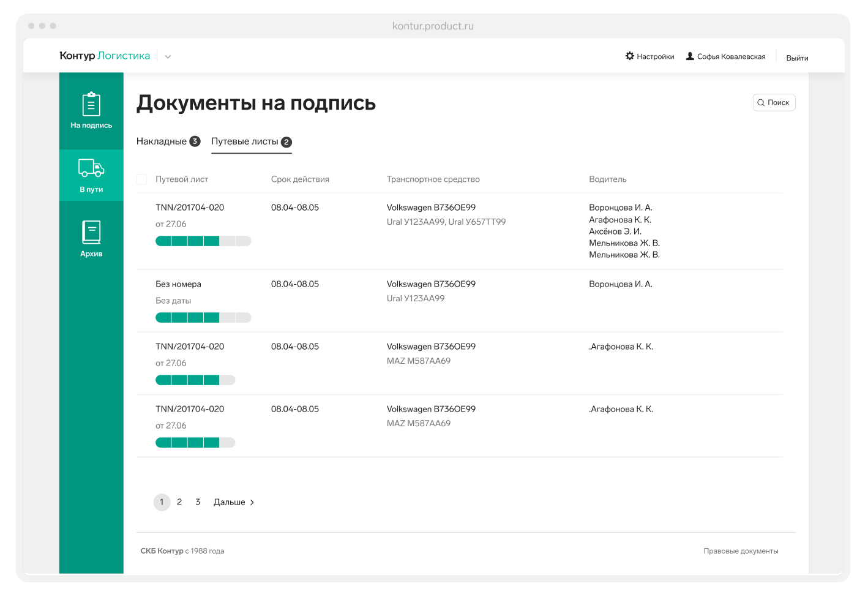Viewport: 868px width, 594px height.
Task: Click progress bar of first TNN/201704-020 row
Action: tap(203, 241)
